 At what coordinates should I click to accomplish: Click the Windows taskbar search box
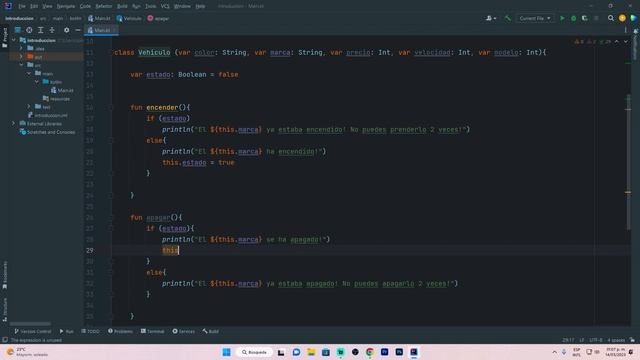pos(254,352)
